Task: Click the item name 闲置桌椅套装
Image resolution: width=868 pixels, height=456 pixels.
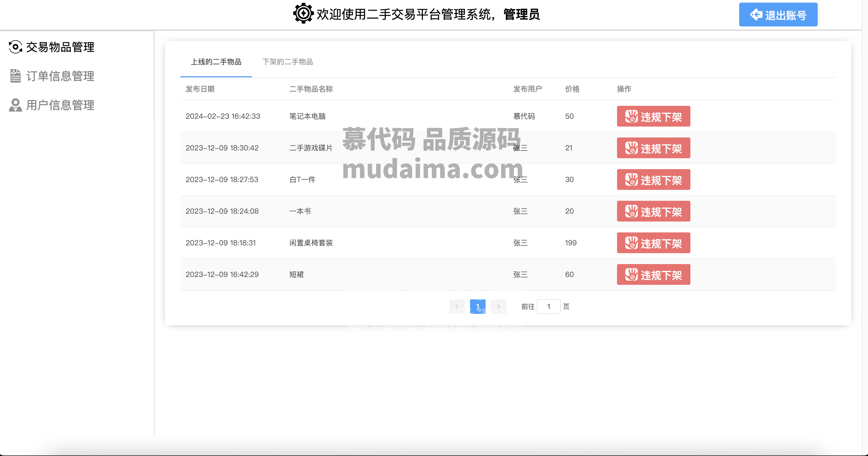Action: pos(311,243)
